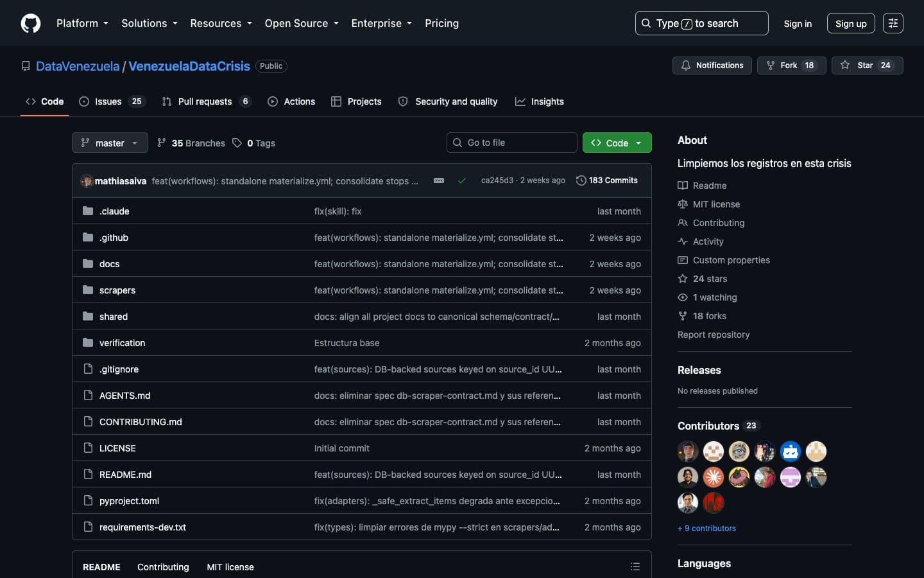Viewport: 924px width, 578px height.
Task: Expand the Resources menu
Action: 221,23
